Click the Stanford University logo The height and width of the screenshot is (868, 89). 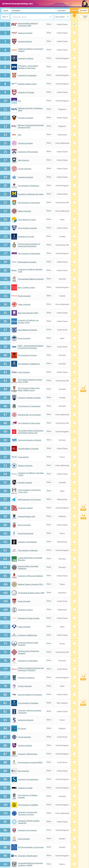click(14, 33)
